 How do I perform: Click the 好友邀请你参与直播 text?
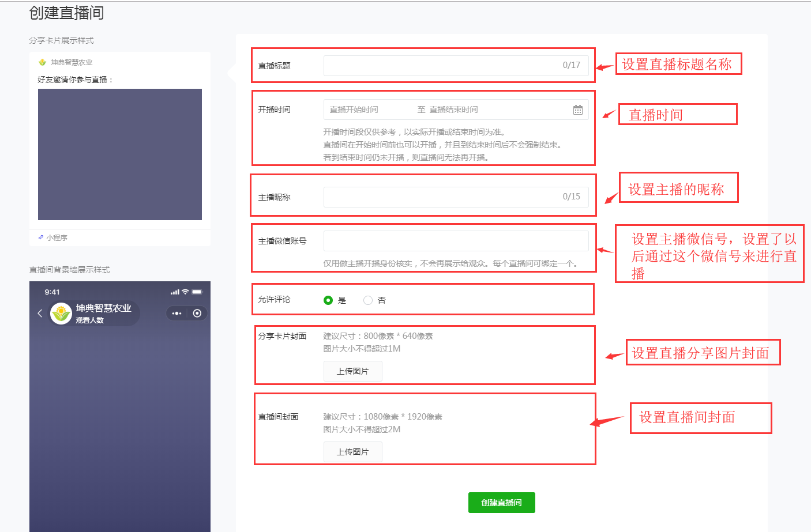[x=75, y=80]
